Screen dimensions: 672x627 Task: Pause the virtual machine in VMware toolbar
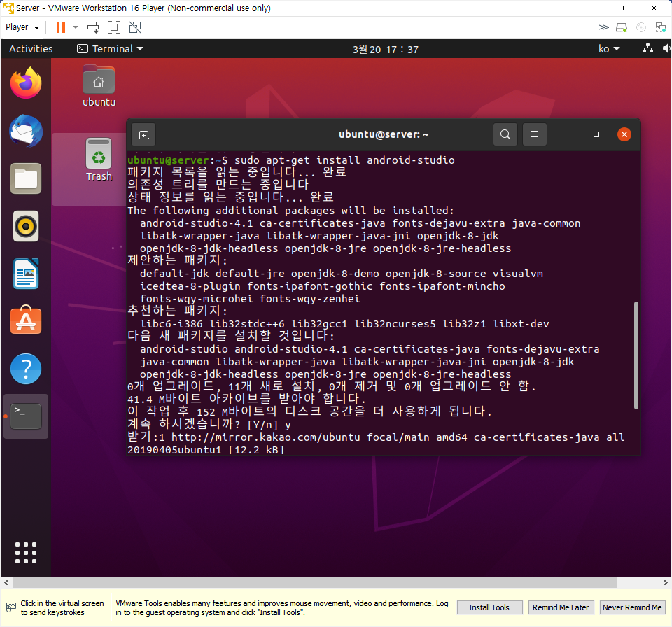coord(61,27)
